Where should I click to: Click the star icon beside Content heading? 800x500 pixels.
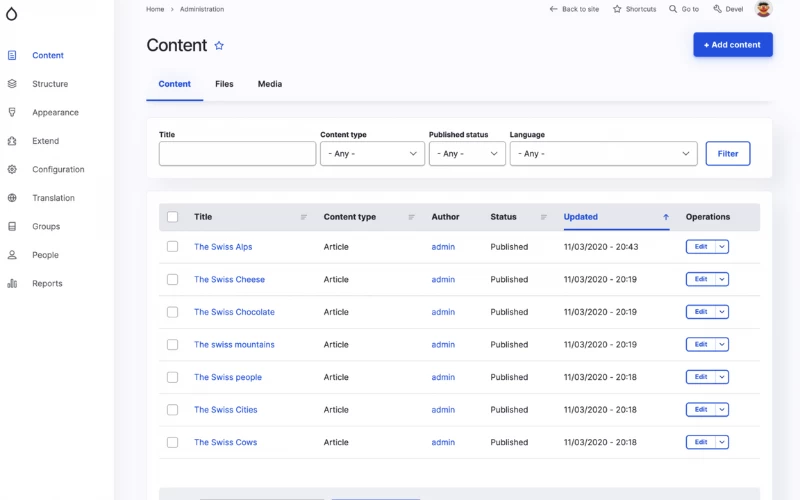point(219,45)
